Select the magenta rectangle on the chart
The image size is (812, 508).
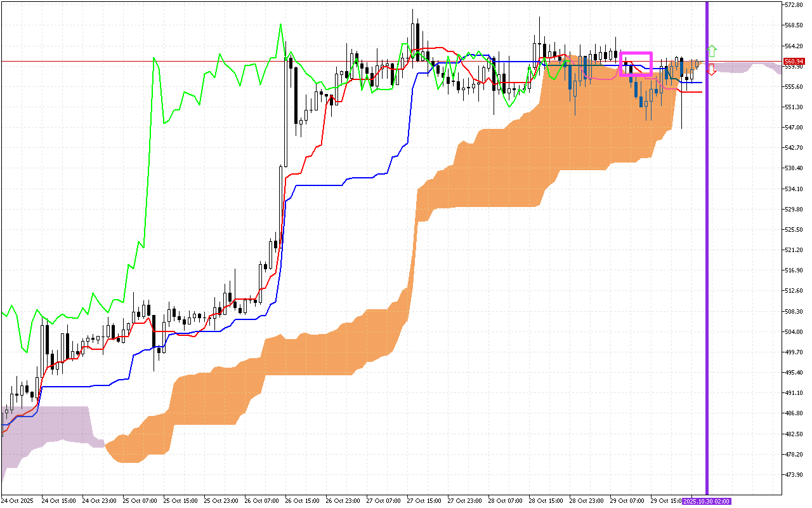(x=636, y=53)
